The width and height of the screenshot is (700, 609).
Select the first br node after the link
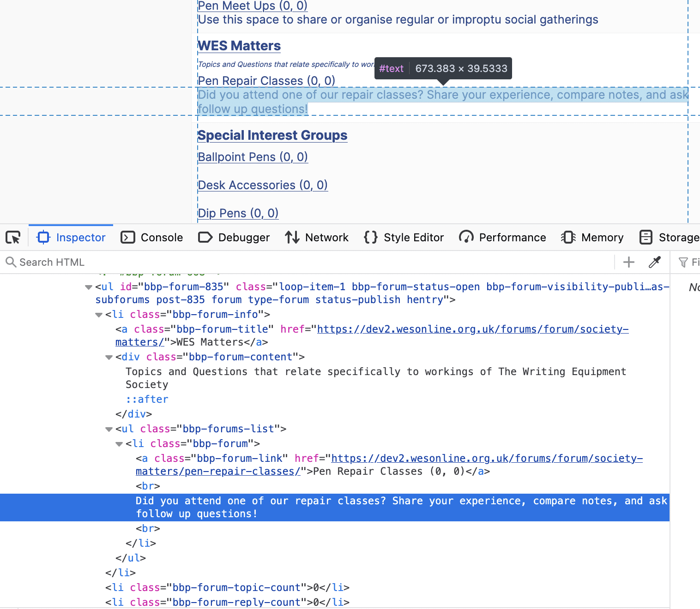coord(148,486)
